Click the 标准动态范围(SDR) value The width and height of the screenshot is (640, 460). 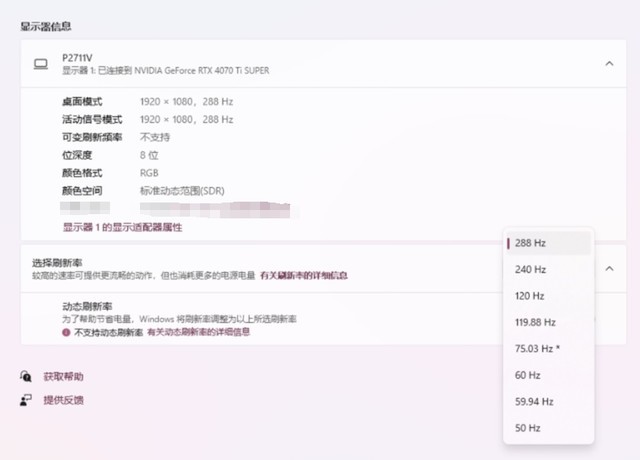pos(182,191)
